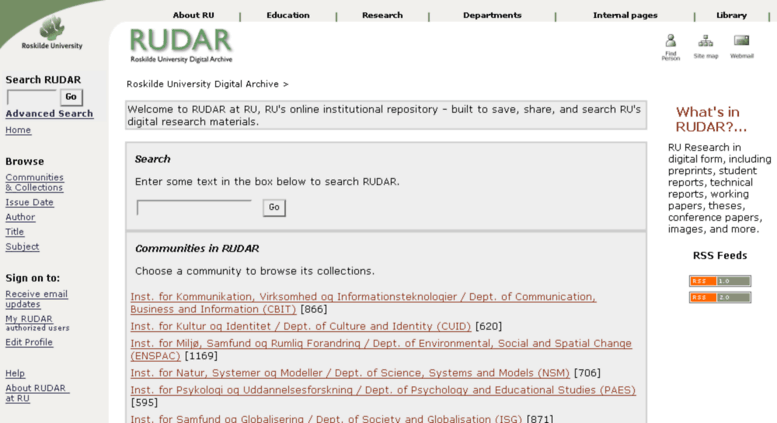
Task: Open the CBIT community link
Action: [363, 303]
